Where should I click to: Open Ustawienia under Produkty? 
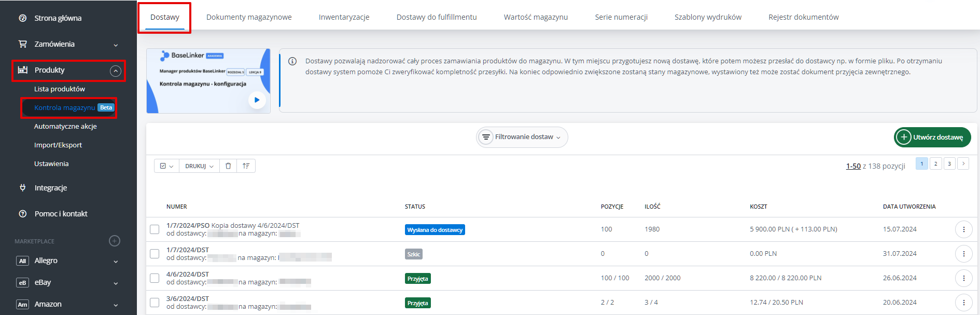tap(51, 164)
